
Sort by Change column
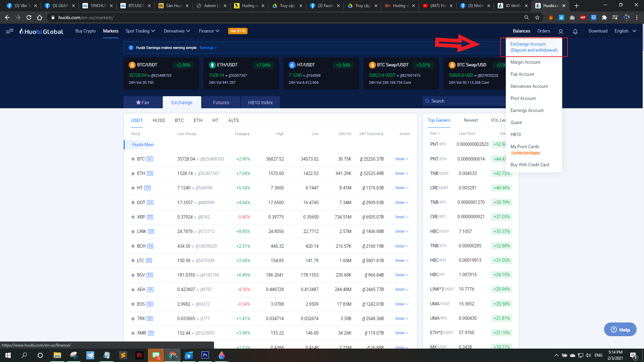(242, 134)
